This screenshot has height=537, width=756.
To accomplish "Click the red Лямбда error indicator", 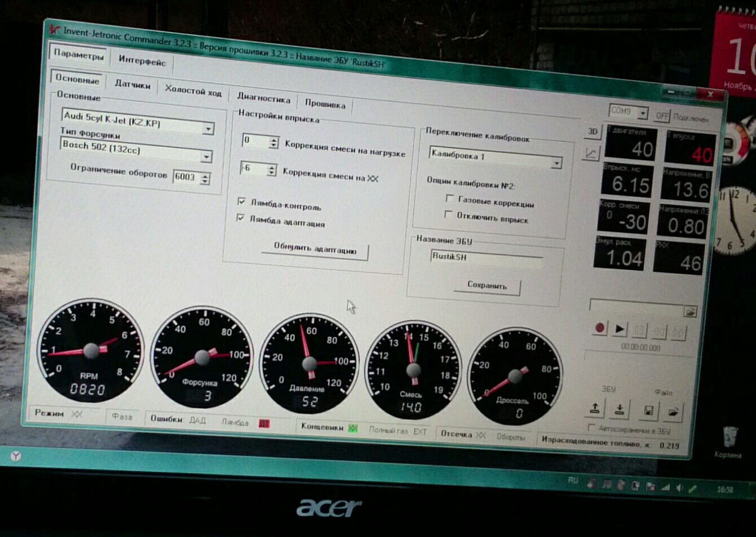I will [x=264, y=424].
